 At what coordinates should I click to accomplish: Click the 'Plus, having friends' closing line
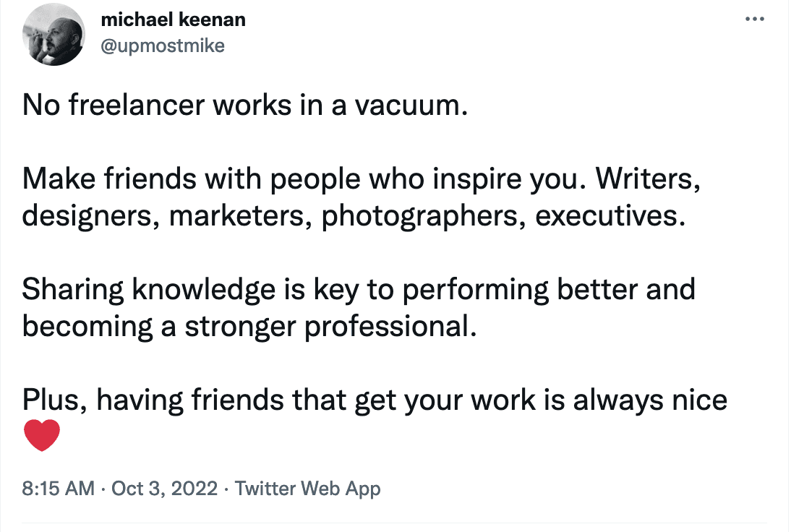click(375, 399)
